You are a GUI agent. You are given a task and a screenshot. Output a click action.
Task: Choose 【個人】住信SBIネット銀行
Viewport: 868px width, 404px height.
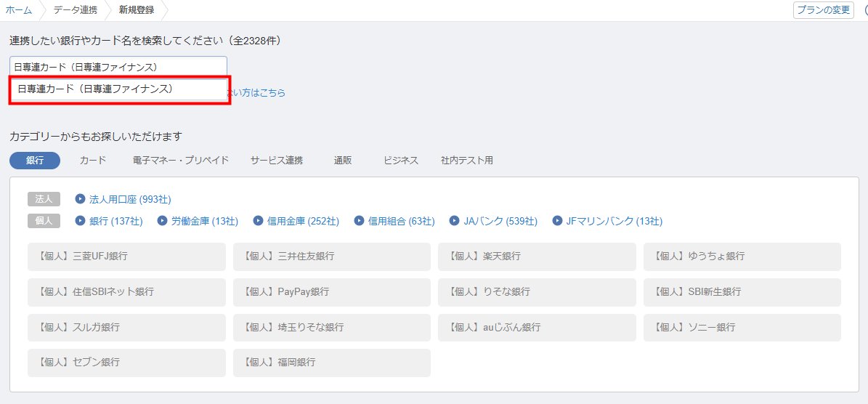127,292
